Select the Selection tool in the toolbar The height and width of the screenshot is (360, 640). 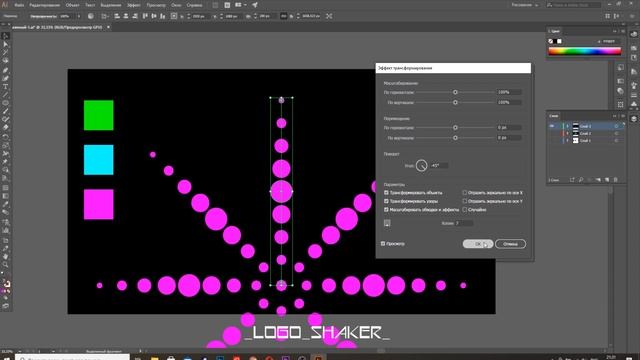5,36
